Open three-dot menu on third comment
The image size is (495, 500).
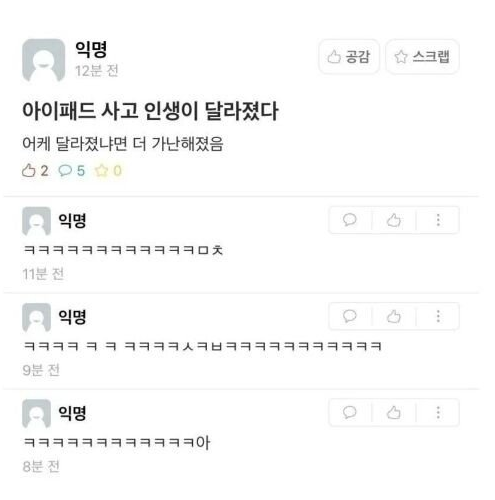[x=438, y=412]
